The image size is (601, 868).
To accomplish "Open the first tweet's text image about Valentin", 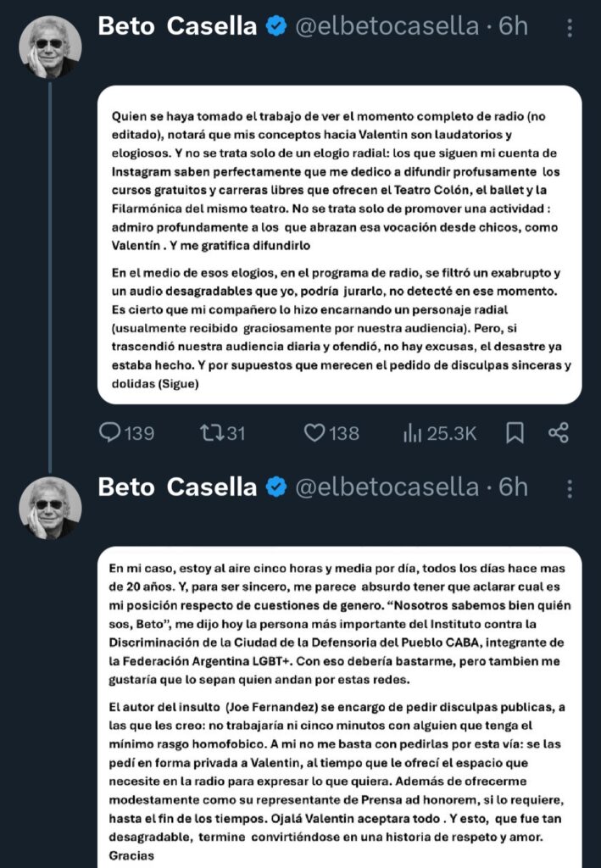I will (x=340, y=244).
